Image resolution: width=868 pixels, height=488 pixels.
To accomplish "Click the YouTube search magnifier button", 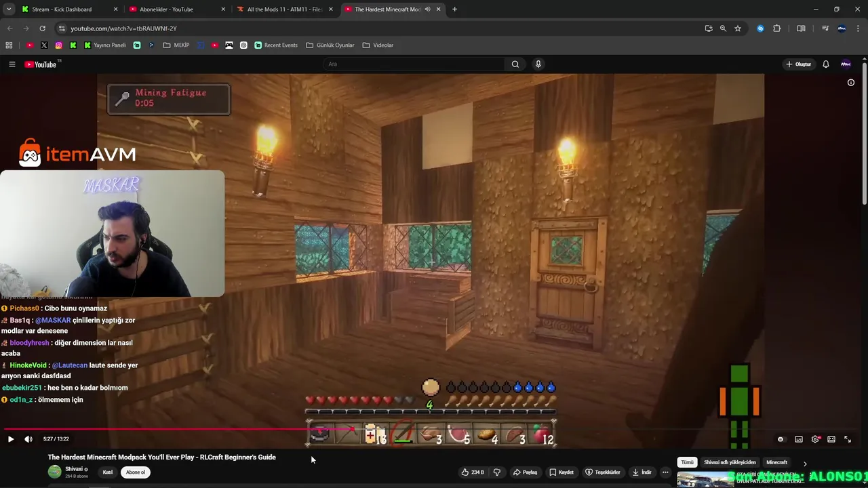I will tap(515, 64).
